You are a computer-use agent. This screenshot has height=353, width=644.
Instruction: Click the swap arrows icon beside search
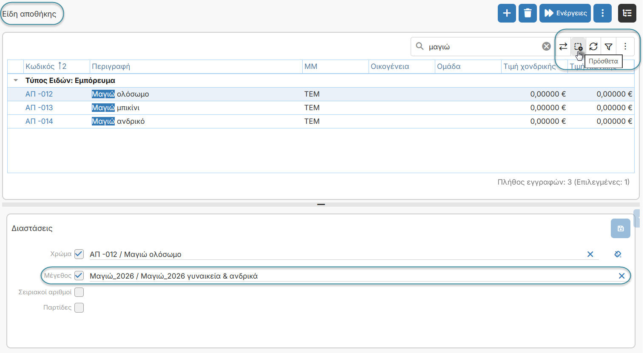[563, 46]
